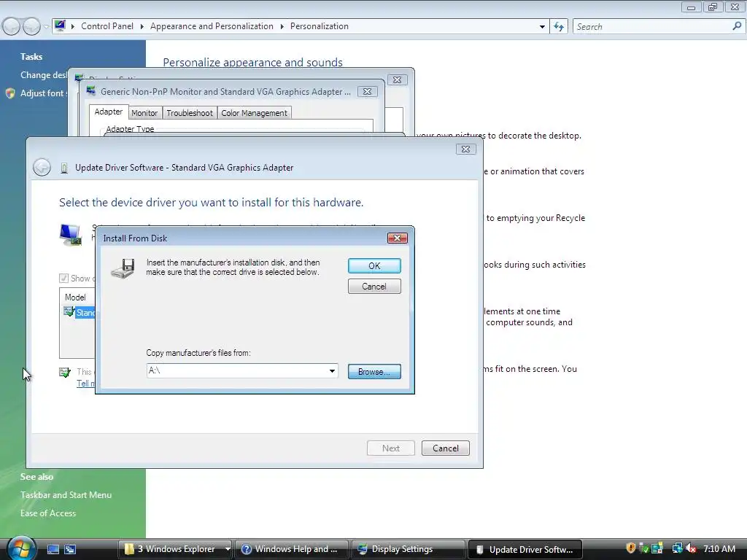Click the device icon beside Update Driver Software title
Image resolution: width=747 pixels, height=560 pixels.
pyautogui.click(x=64, y=168)
